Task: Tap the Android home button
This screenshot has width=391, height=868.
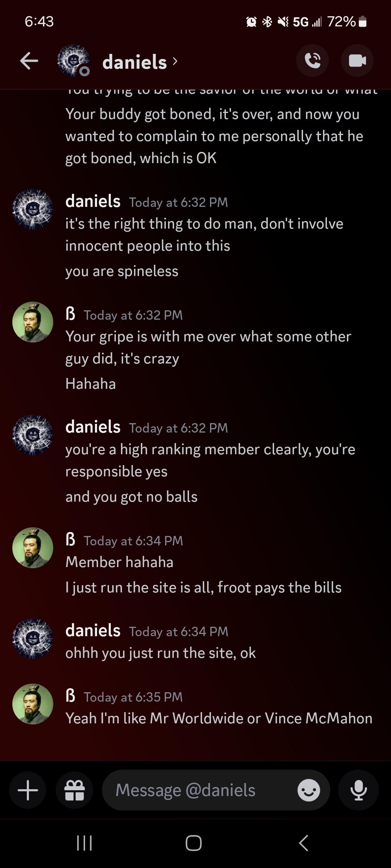Action: (x=194, y=843)
